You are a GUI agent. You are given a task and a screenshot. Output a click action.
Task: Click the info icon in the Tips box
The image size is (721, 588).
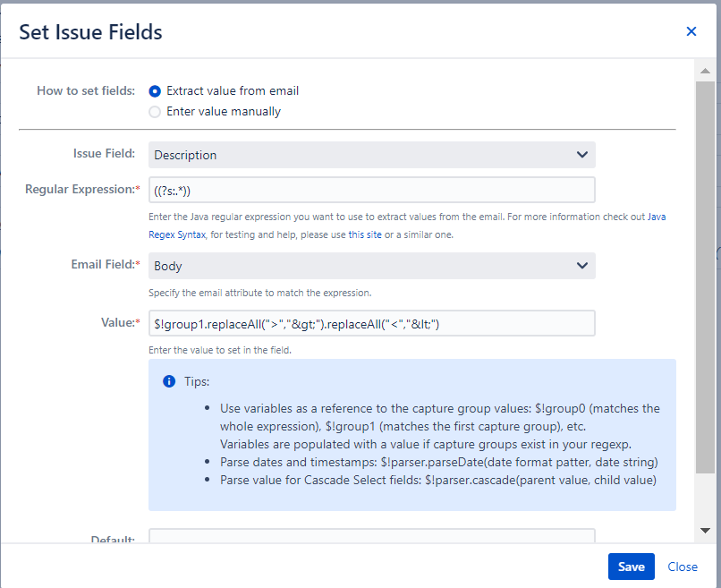pyautogui.click(x=169, y=381)
